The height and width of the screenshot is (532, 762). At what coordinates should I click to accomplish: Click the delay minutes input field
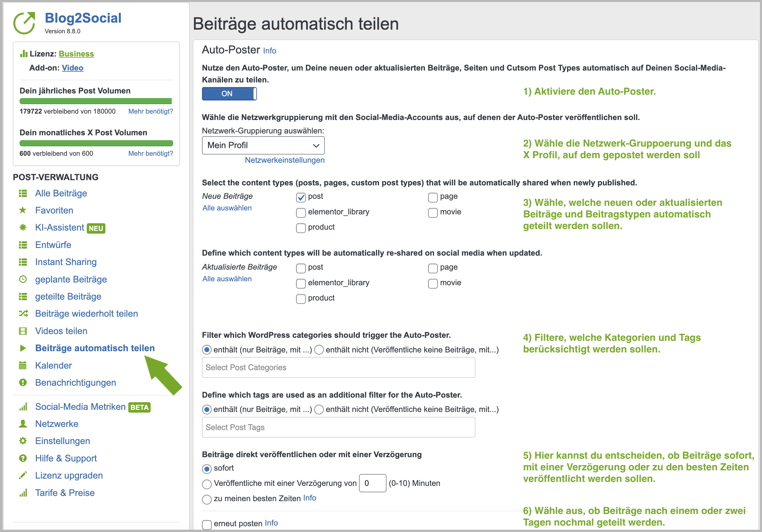(372, 483)
